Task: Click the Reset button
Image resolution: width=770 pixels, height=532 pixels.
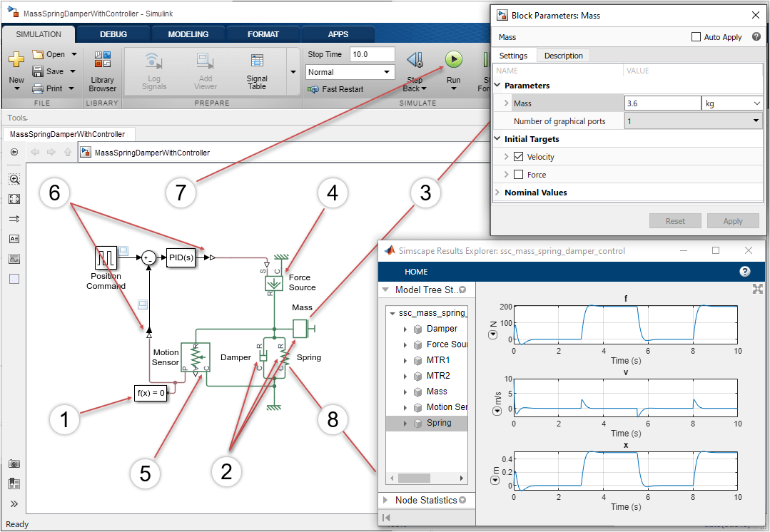Action: tap(675, 221)
